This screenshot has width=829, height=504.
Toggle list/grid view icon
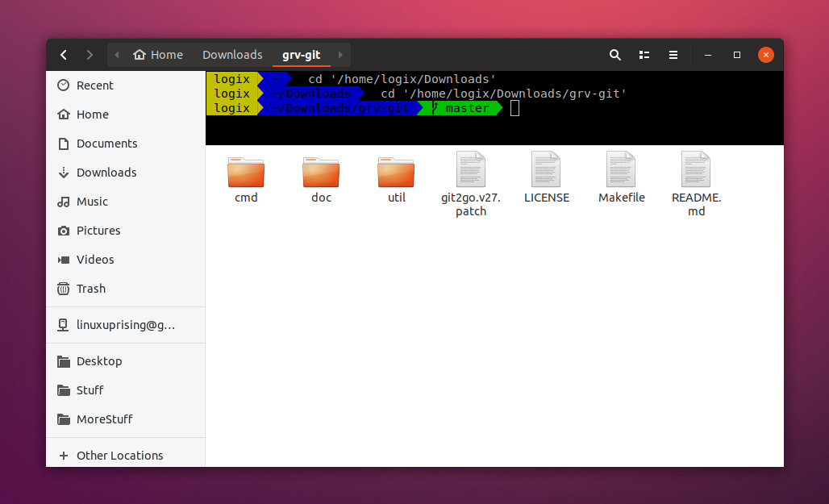tap(644, 55)
